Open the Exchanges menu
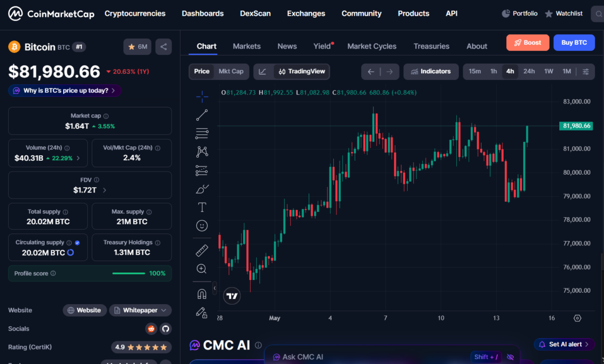Screen dimensions: 604x364 click(306, 13)
